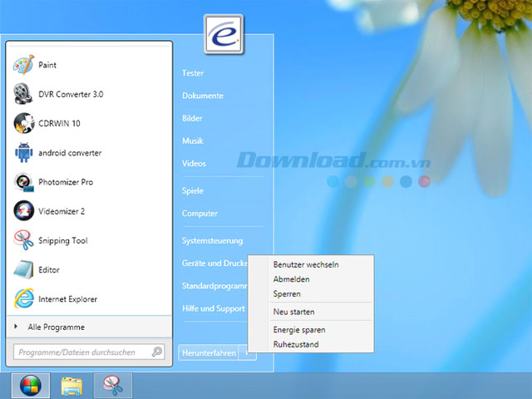The width and height of the screenshot is (532, 399).
Task: Choose Energie sparen option
Action: (299, 330)
